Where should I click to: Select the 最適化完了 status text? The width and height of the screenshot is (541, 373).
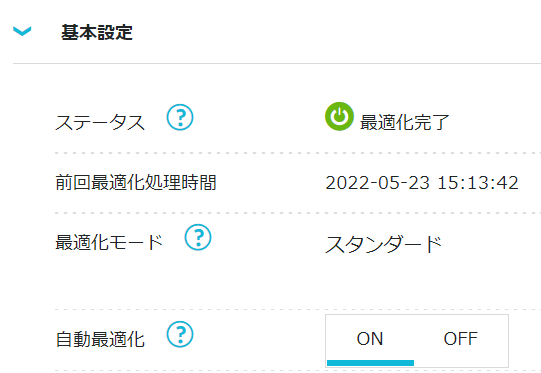405,122
